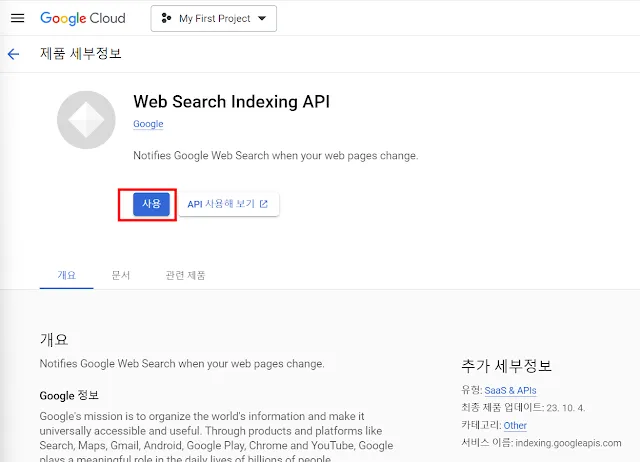The width and height of the screenshot is (640, 462).
Task: Open the SaaS & APIs type link
Action: [510, 391]
